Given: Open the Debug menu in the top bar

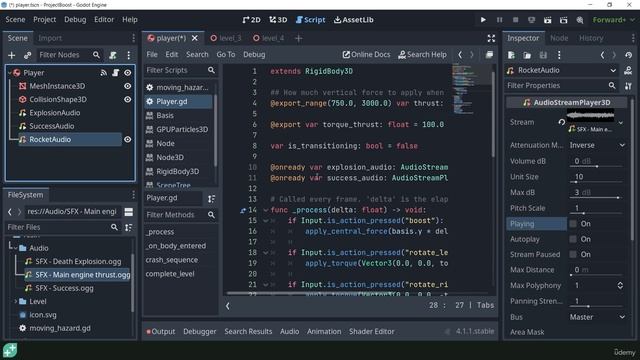Looking at the screenshot, I should click(75, 20).
